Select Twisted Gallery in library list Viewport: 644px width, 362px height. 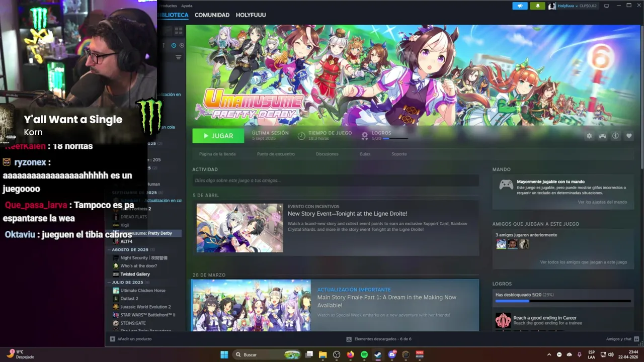pyautogui.click(x=135, y=274)
